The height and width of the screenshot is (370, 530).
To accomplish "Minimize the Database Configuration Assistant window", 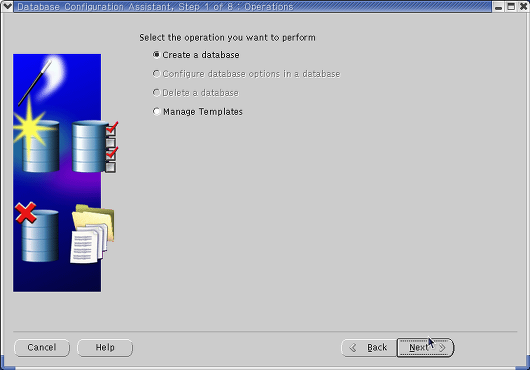I will click(x=498, y=6).
